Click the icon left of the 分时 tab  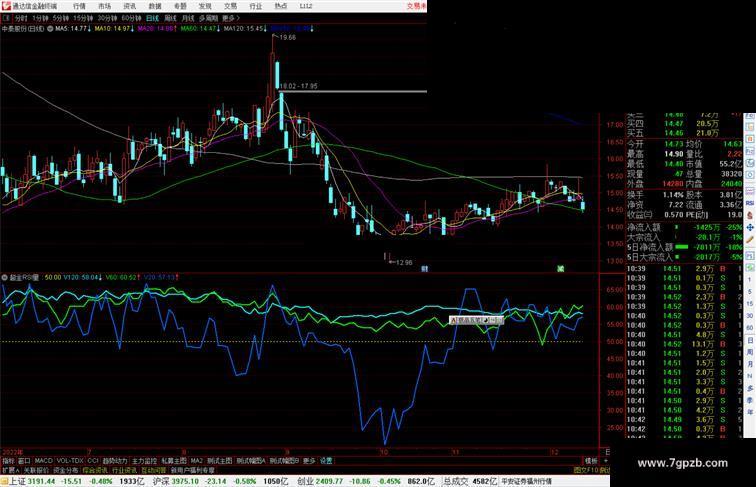[6, 18]
